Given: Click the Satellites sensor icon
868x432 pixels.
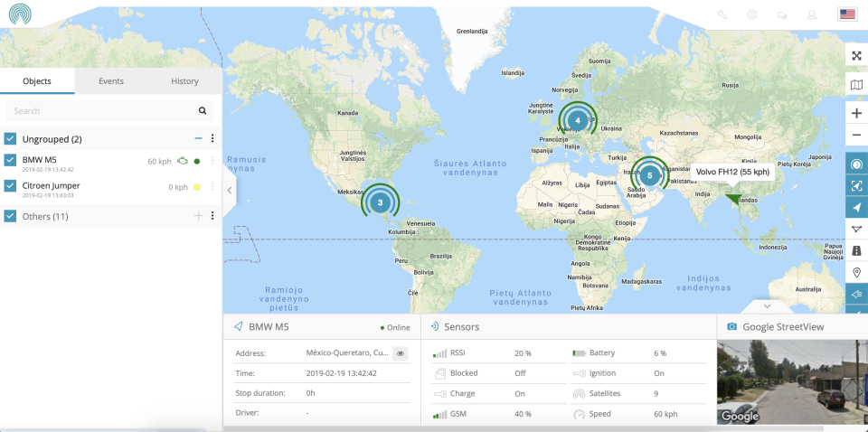Looking at the screenshot, I should click(x=579, y=394).
